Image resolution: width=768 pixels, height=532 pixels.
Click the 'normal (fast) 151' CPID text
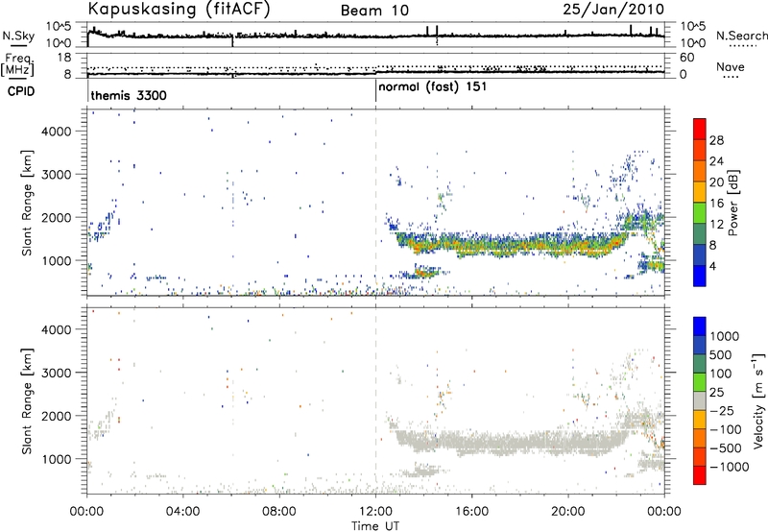coord(433,87)
